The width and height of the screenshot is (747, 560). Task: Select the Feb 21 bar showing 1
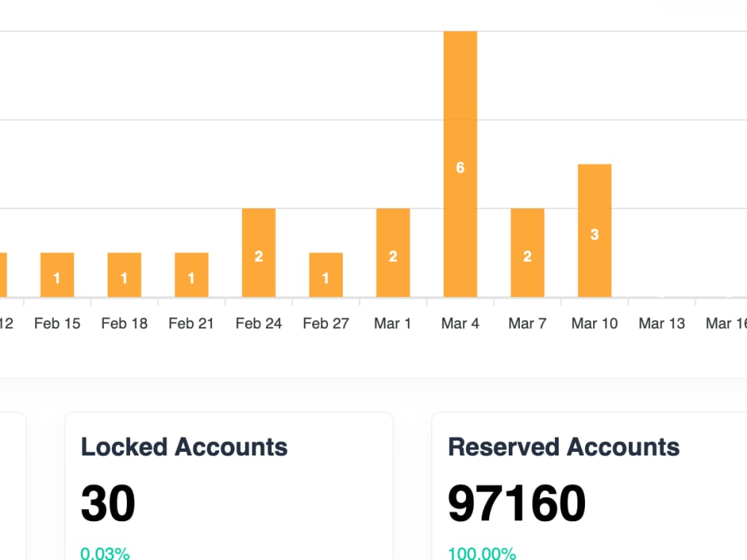191,275
